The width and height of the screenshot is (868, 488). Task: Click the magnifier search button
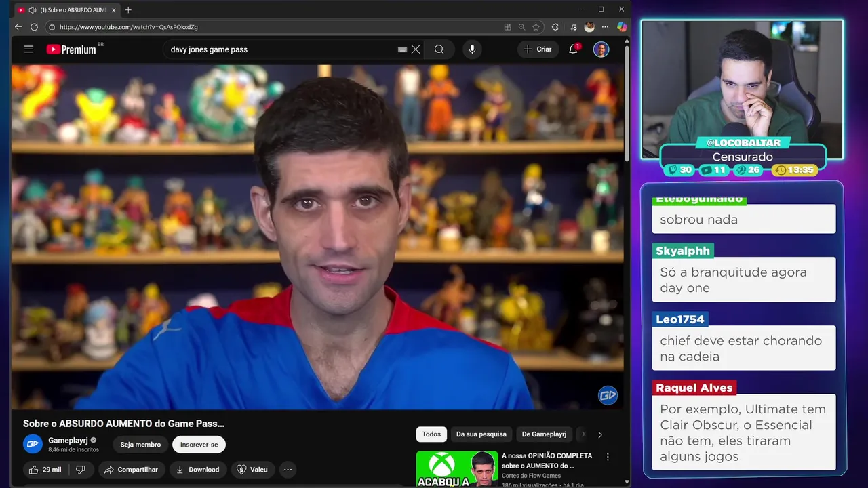tap(439, 49)
